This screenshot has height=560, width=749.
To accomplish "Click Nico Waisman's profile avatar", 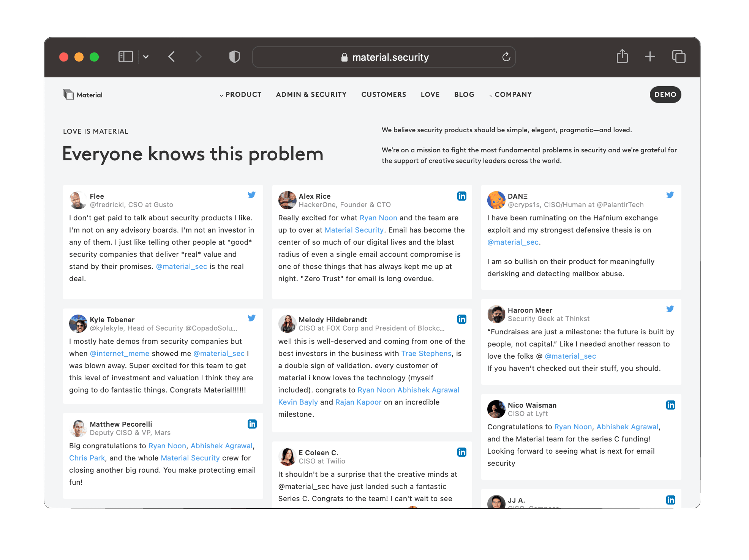I will pos(496,409).
